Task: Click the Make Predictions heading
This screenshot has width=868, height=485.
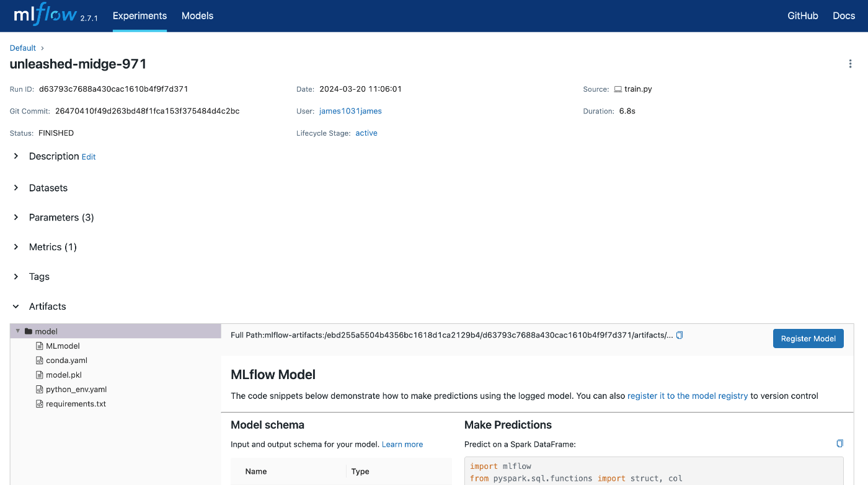Action: (x=508, y=425)
